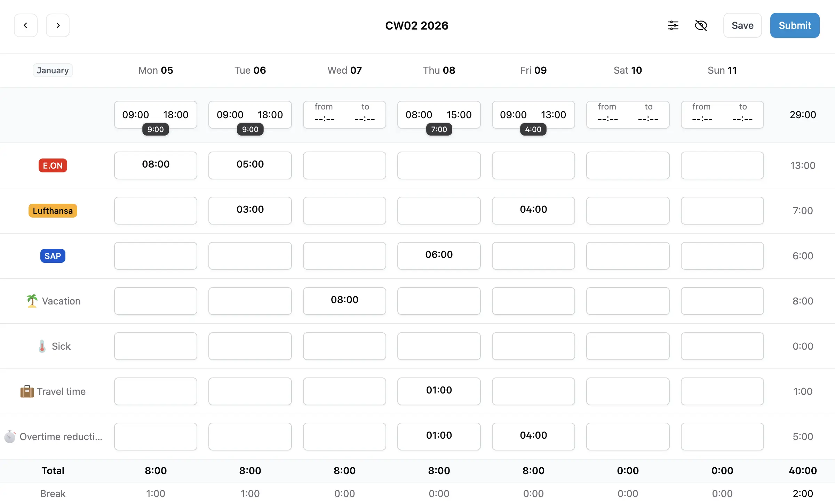The height and width of the screenshot is (504, 835).
Task: Click the empty Sick cell for Friday
Action: tap(533, 346)
